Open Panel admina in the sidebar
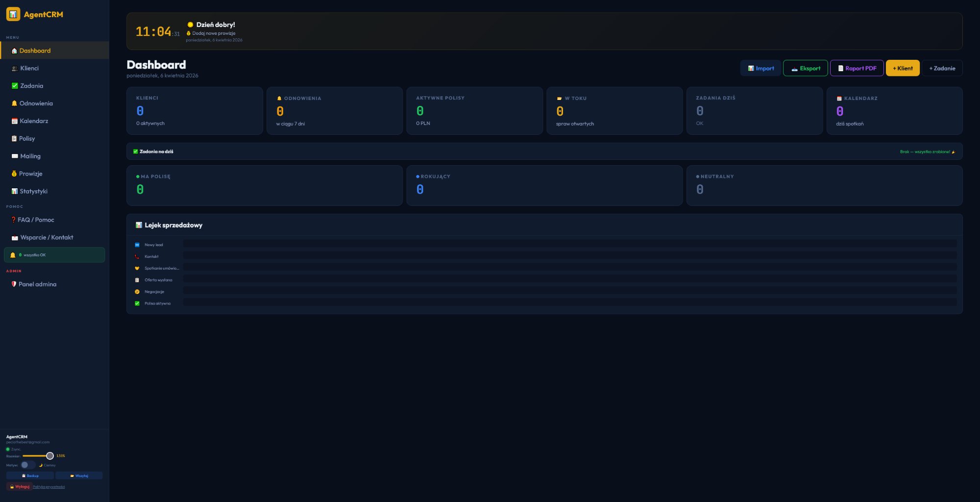The image size is (980, 502). [x=37, y=284]
